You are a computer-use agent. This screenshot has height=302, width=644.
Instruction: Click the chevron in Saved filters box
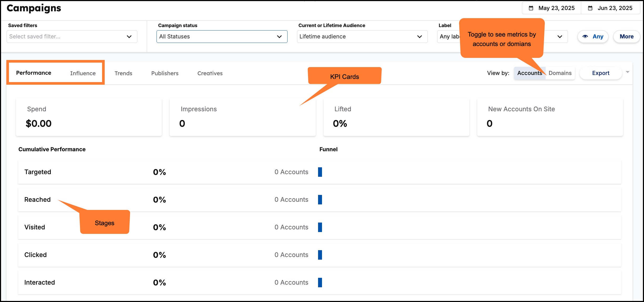pyautogui.click(x=129, y=37)
